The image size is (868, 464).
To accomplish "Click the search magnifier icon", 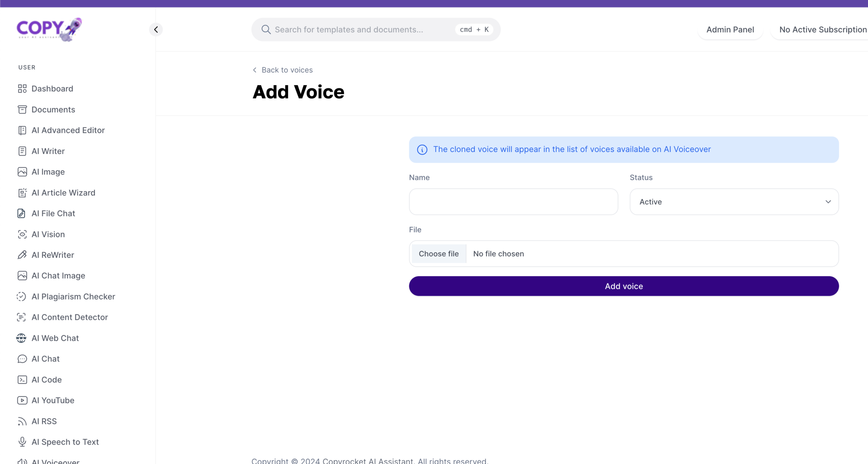I will 266,30.
